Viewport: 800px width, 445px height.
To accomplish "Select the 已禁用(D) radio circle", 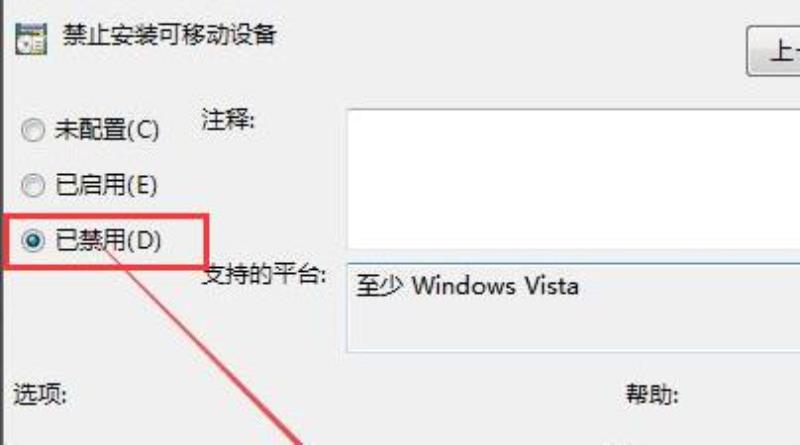I will [33, 240].
